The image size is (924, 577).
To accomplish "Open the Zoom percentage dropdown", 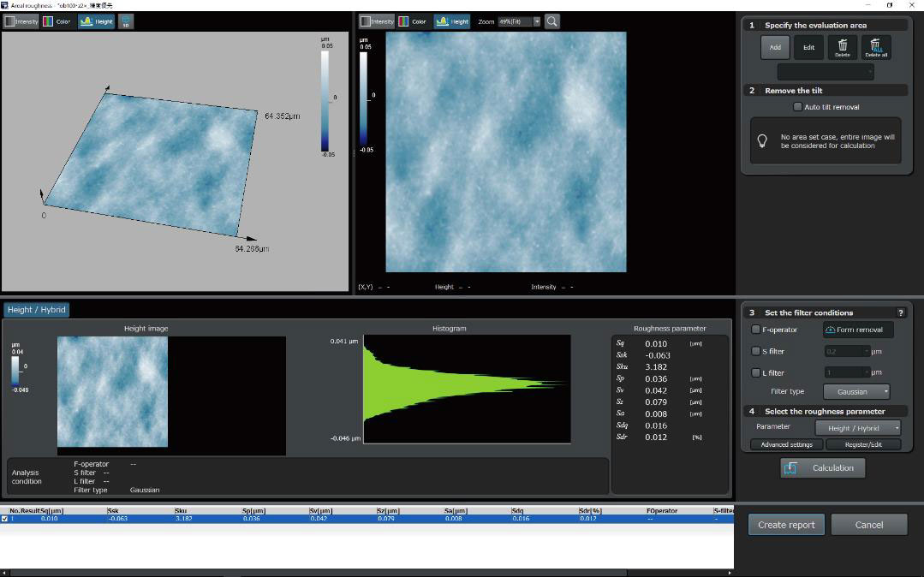I will pos(537,21).
